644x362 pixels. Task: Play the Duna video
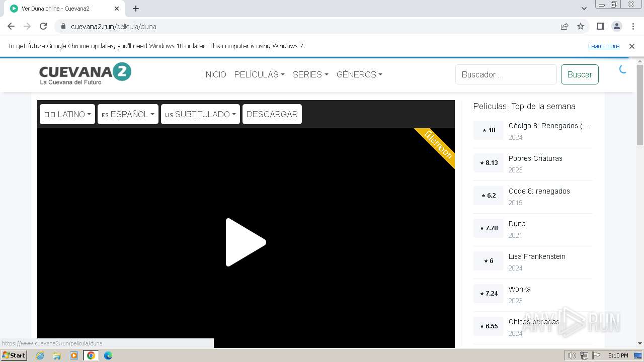tap(246, 242)
